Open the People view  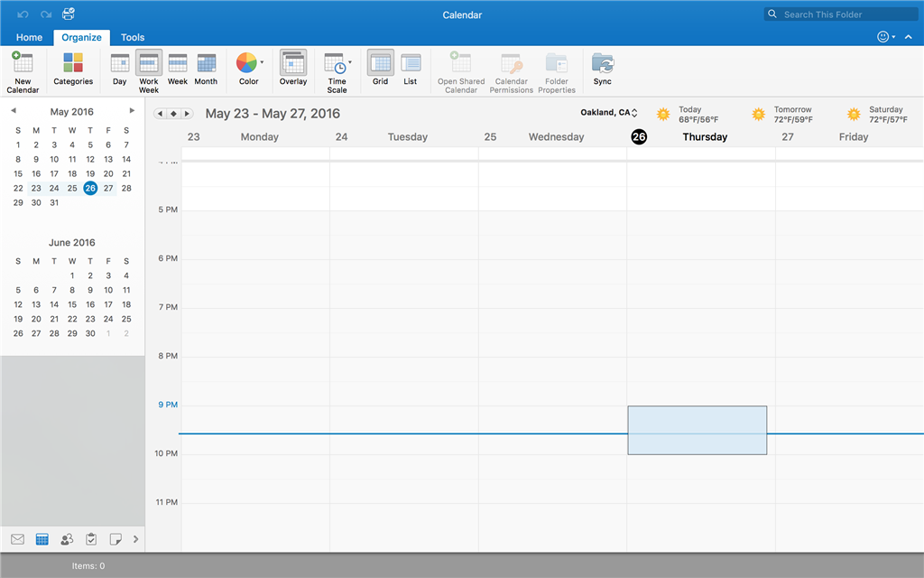[x=67, y=539]
